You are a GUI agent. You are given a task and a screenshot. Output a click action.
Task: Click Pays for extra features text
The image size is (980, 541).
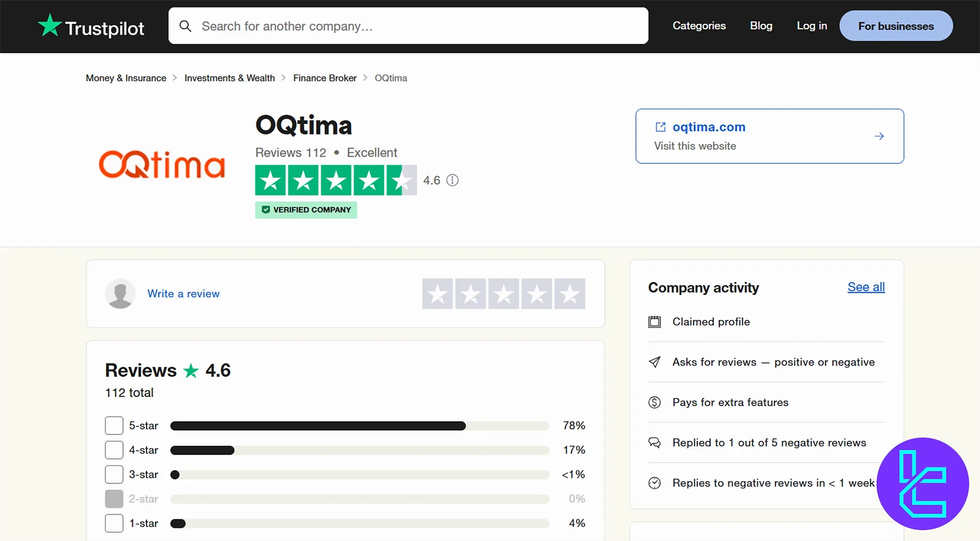tap(730, 402)
